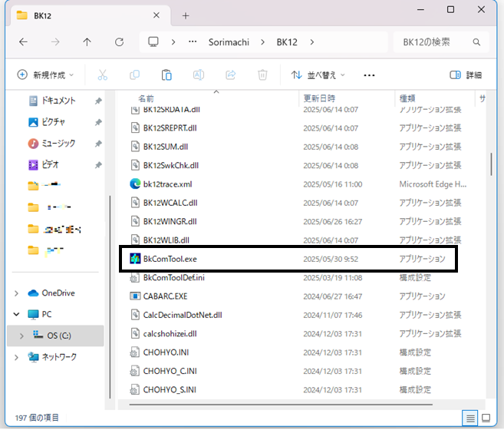This screenshot has height=430, width=504.
Task: Click the Copy icon in toolbar
Action: [134, 75]
